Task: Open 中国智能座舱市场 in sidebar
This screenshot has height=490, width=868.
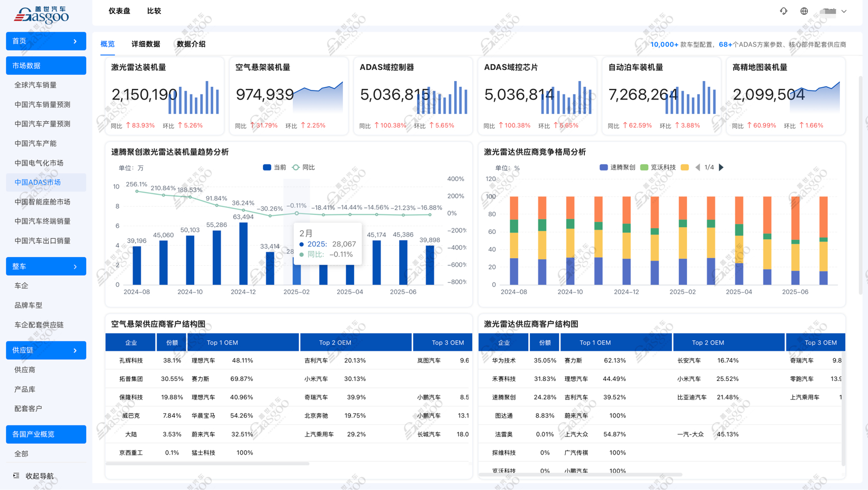Action: tap(42, 202)
